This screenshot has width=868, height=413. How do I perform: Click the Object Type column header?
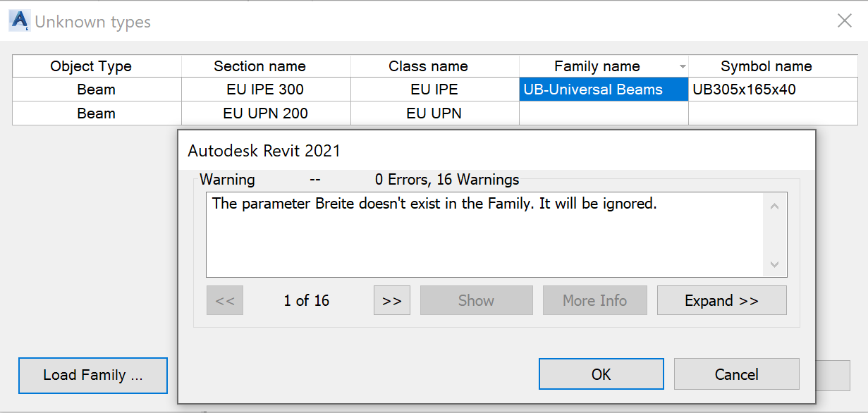[x=97, y=66]
